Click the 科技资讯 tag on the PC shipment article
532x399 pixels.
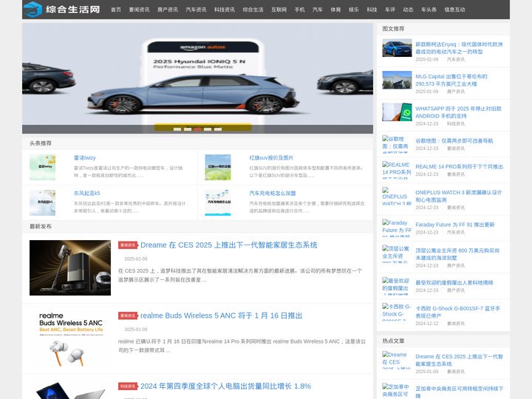pos(128,386)
